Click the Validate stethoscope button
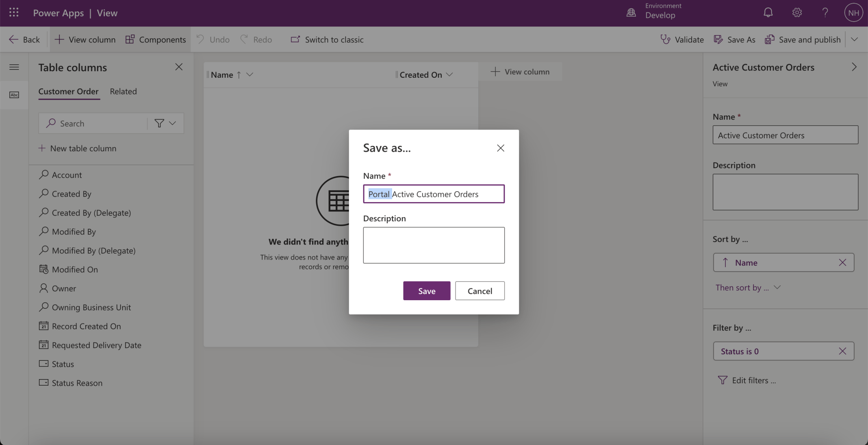 tap(682, 39)
